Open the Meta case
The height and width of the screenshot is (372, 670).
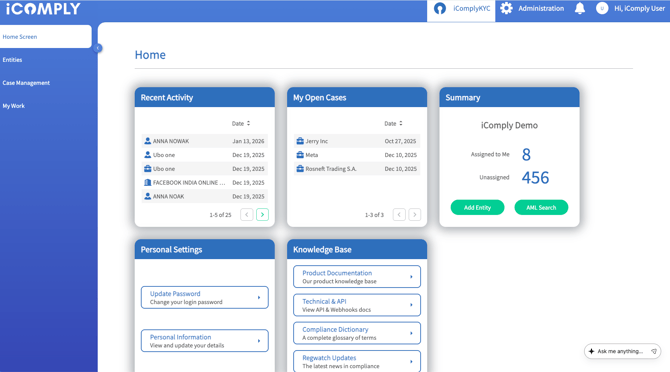357,155
